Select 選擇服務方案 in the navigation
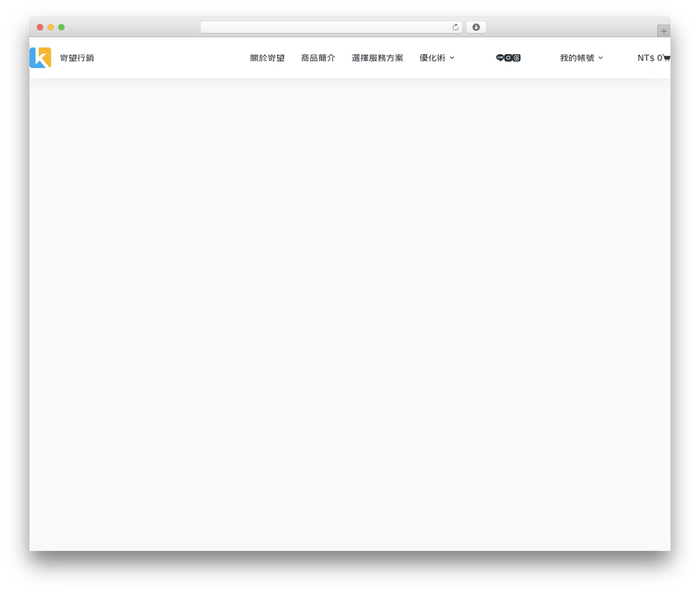The image size is (700, 593). pyautogui.click(x=377, y=58)
